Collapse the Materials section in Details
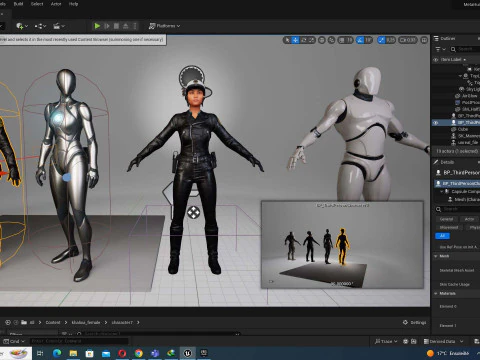The height and width of the screenshot is (360, 480). [436, 293]
